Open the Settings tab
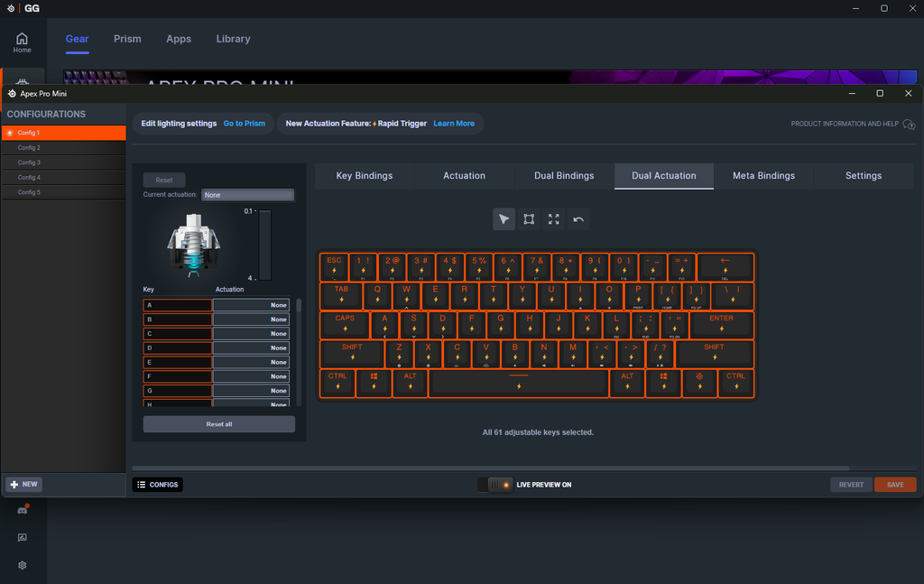Image resolution: width=924 pixels, height=584 pixels. (864, 176)
